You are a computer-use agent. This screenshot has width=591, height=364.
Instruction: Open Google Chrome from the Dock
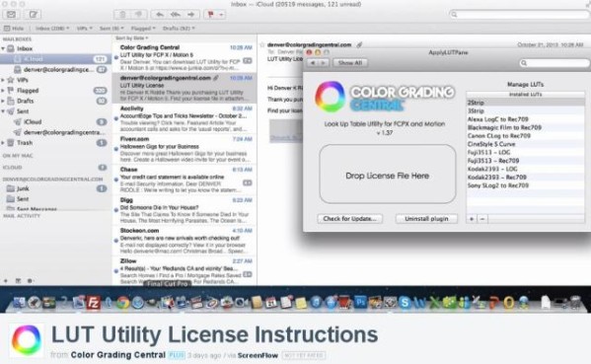pos(123,303)
